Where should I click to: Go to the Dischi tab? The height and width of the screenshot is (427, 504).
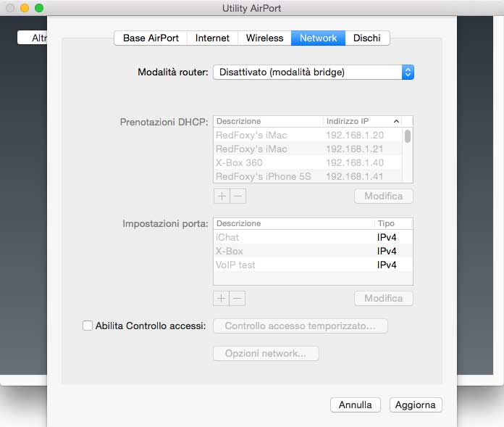coord(367,38)
